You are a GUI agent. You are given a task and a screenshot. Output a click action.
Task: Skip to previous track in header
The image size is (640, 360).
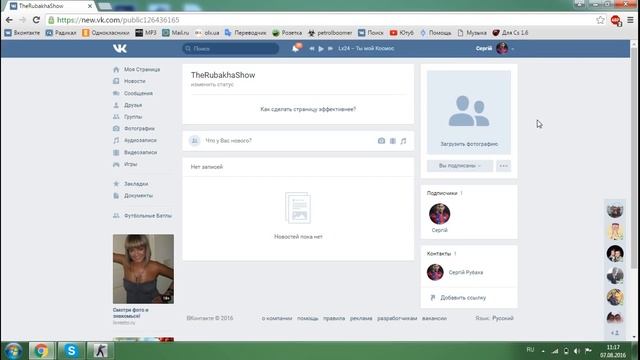(x=312, y=49)
